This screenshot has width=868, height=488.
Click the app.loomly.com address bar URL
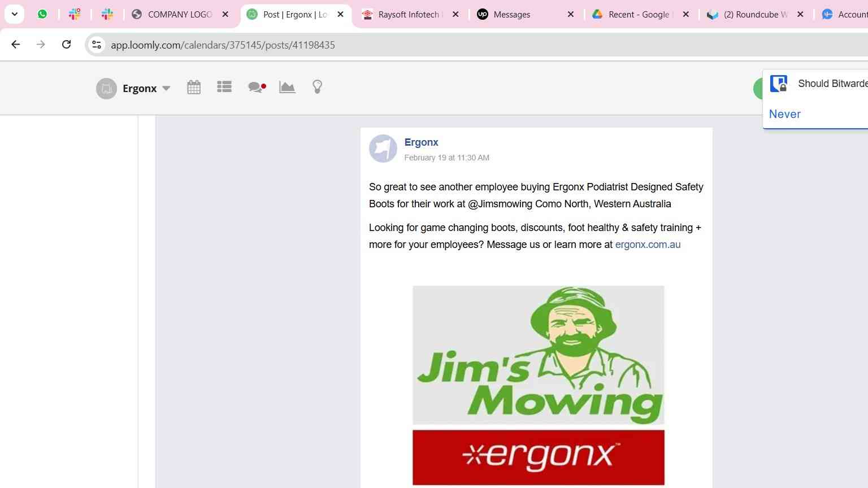coord(223,45)
